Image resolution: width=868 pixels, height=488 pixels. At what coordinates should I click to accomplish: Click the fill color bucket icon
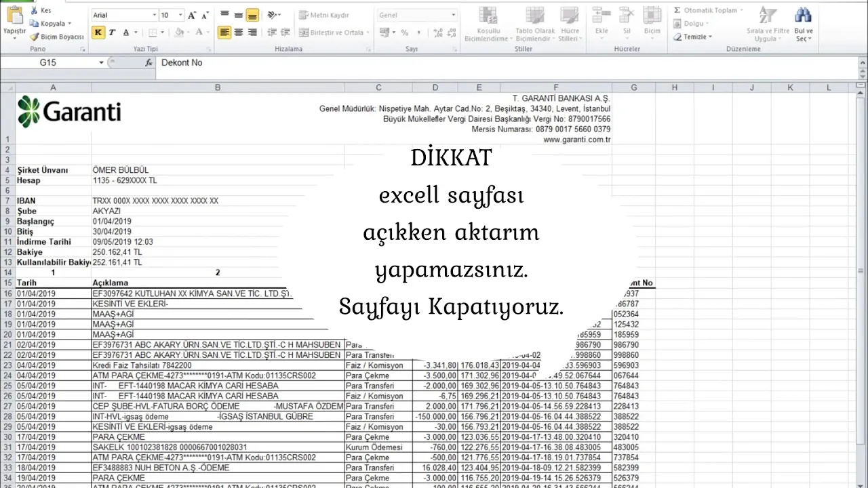tap(178, 32)
